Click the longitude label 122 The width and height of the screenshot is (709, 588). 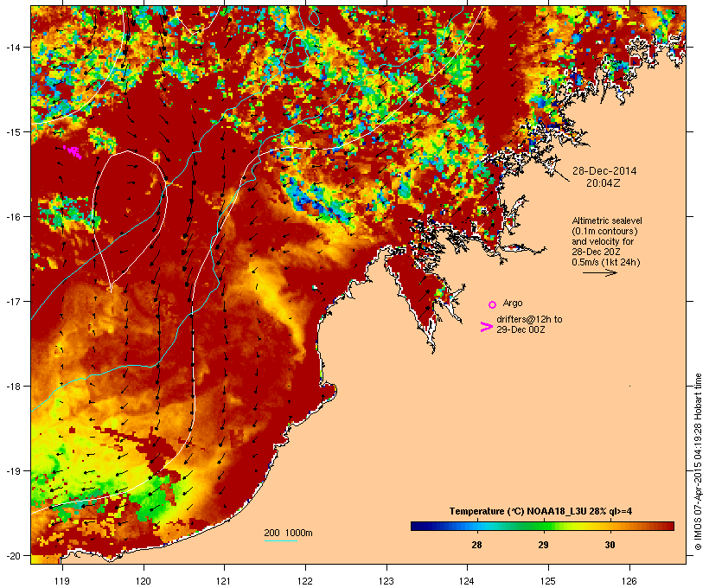tap(305, 581)
